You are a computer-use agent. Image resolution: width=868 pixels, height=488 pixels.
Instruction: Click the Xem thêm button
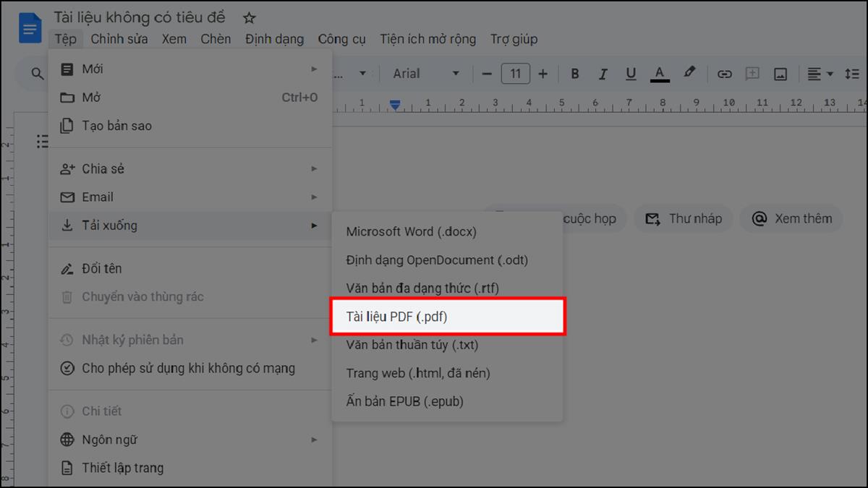[x=791, y=218]
